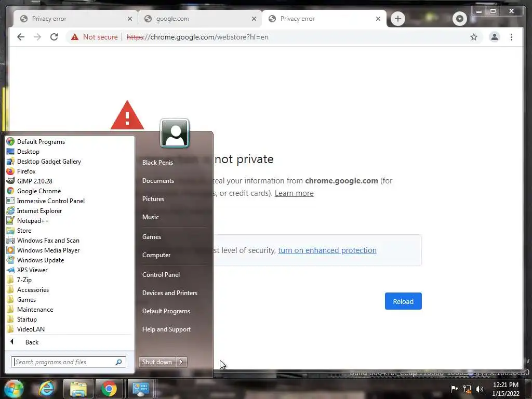532x399 pixels.
Task: Open the Store entry
Action: 24,230
